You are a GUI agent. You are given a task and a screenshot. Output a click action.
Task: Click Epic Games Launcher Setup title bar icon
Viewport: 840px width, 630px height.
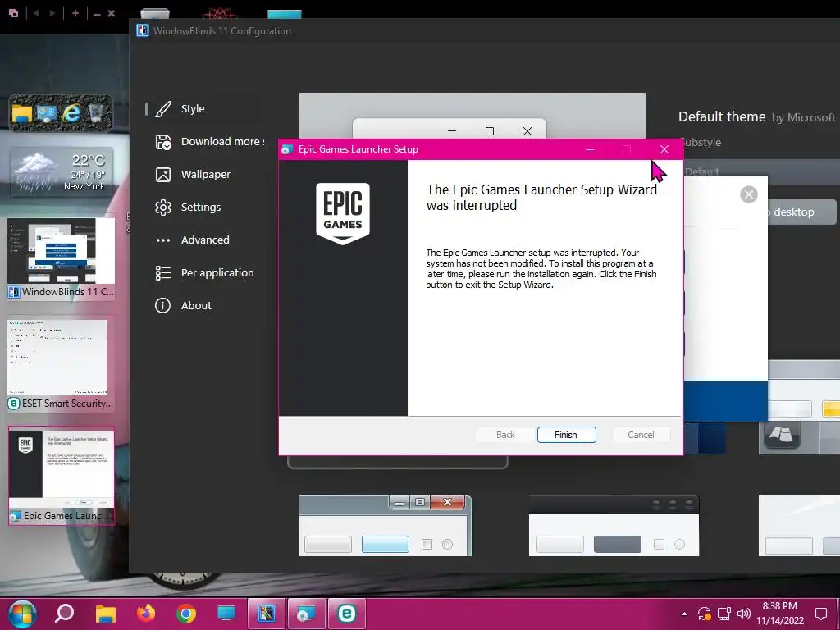(288, 149)
